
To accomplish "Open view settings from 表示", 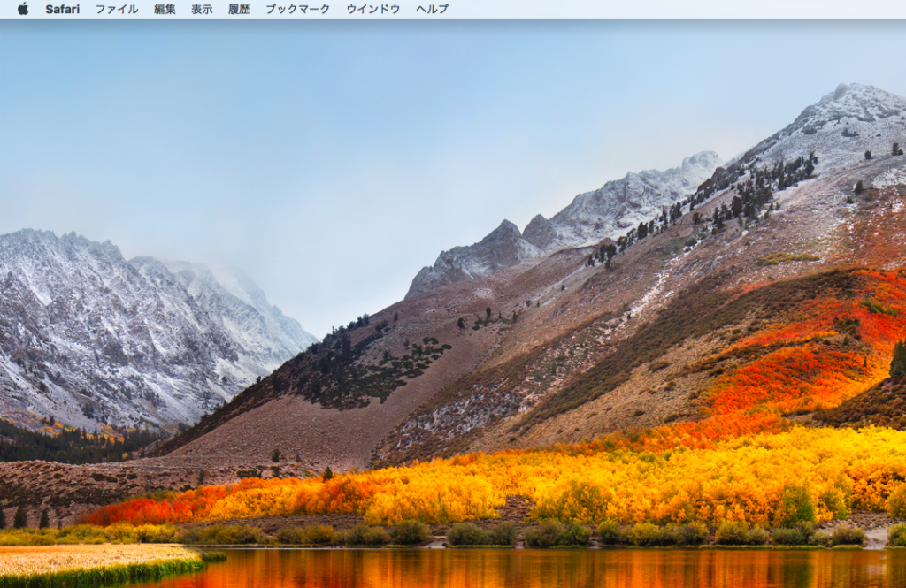I will point(203,11).
